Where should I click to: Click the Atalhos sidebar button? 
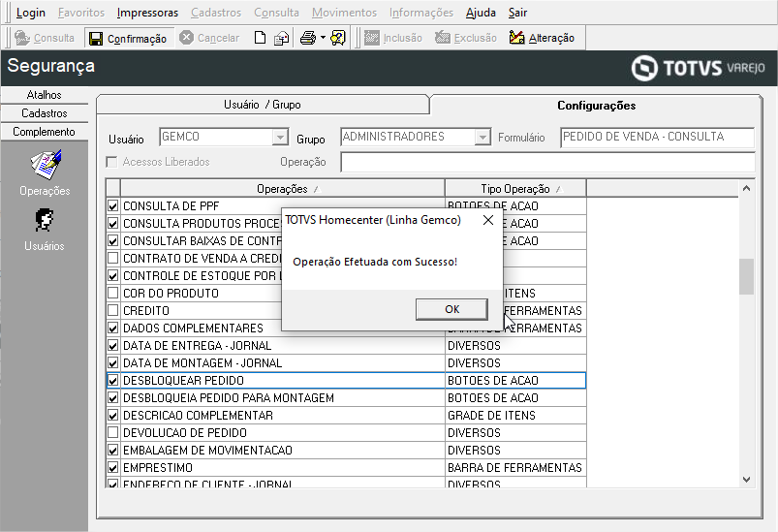click(x=45, y=95)
